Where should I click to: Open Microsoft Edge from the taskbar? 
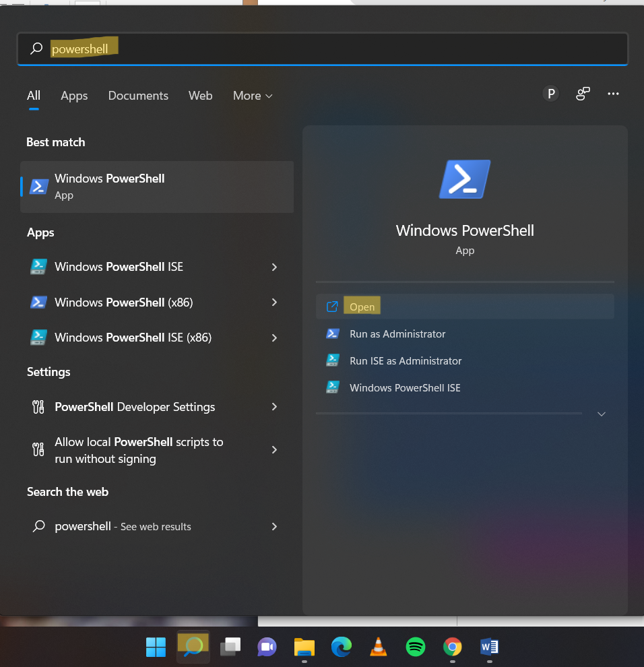tap(342, 647)
